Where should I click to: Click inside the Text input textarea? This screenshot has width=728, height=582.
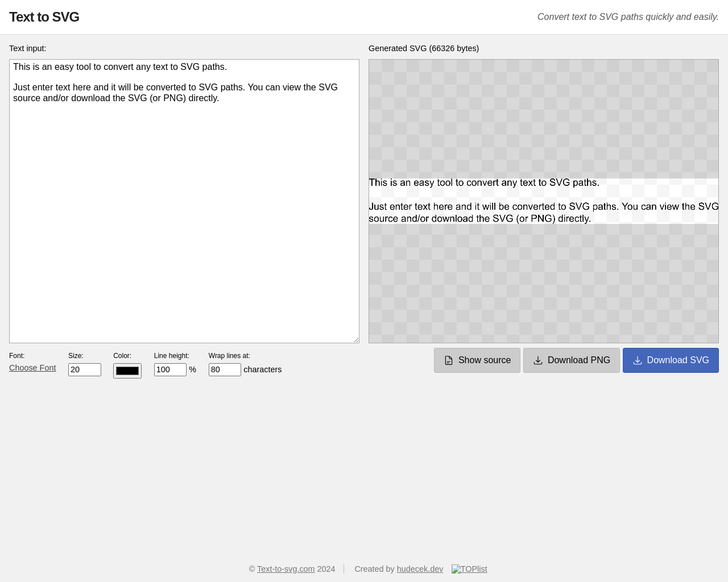click(184, 201)
